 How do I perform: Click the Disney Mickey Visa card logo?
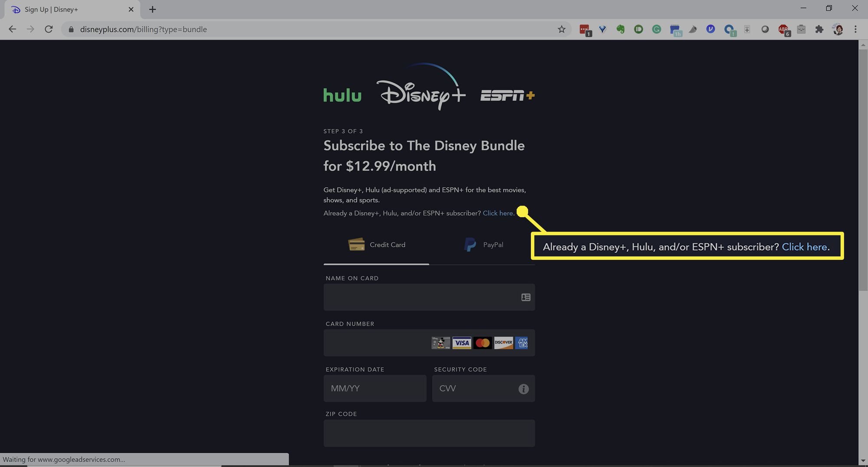(x=441, y=343)
